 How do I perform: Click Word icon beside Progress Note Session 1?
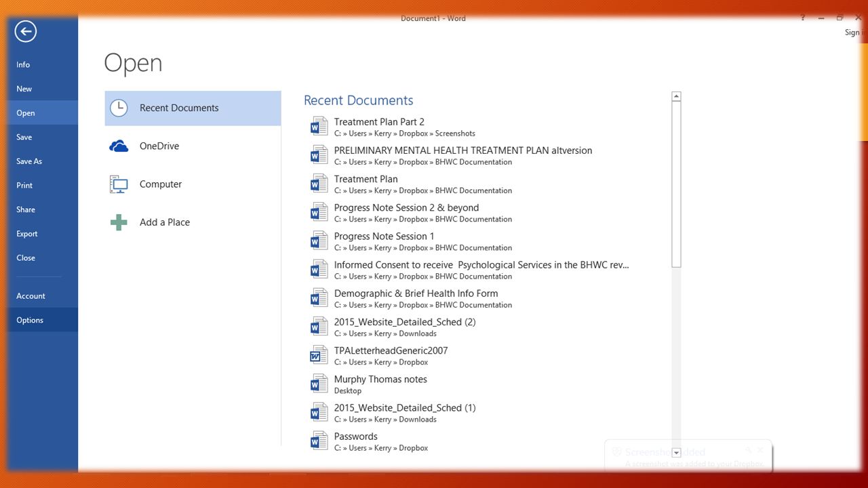tap(319, 241)
